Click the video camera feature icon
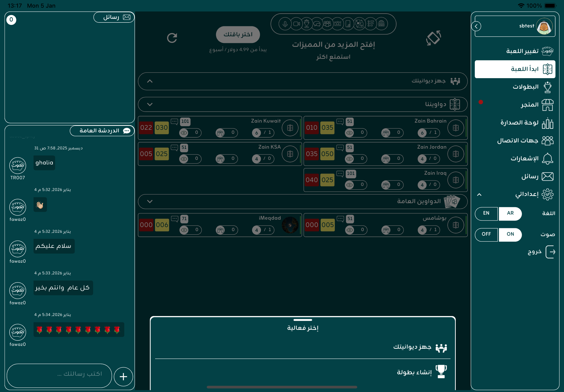 point(297,24)
